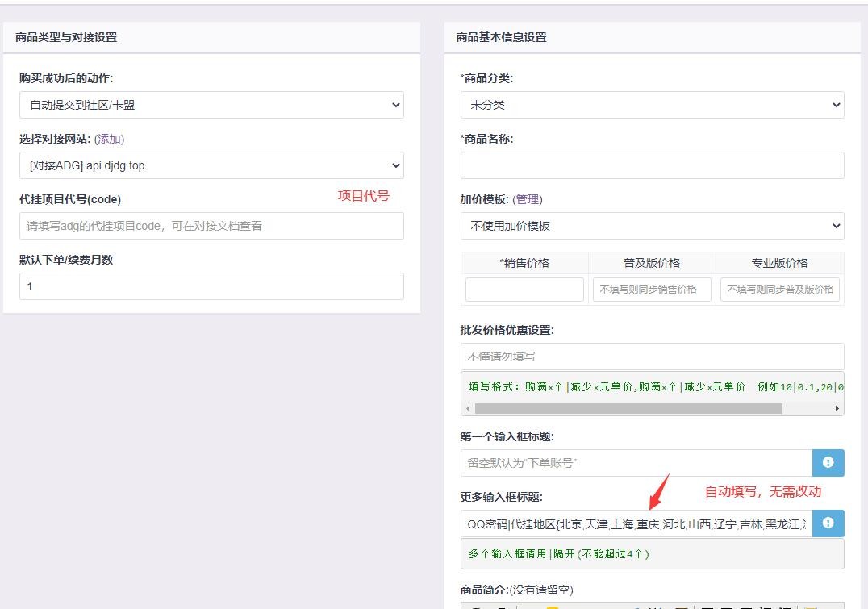
Task: Click right scroll arrow in format hint box
Action: 837,408
